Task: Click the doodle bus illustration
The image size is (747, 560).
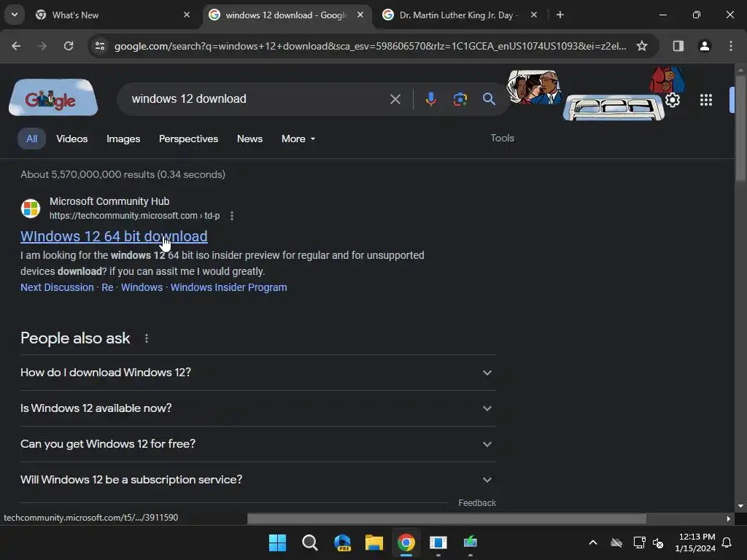Action: [x=614, y=107]
